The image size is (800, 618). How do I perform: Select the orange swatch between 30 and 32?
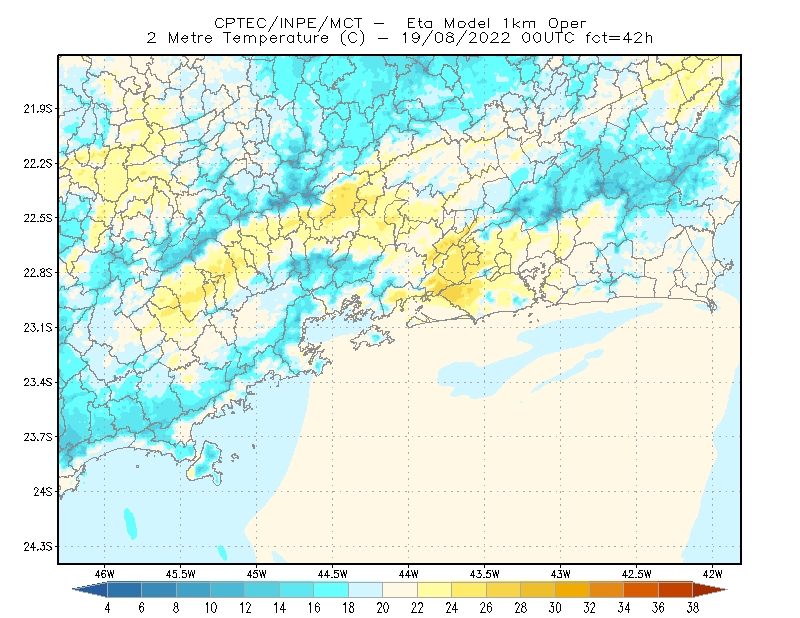coord(572,590)
